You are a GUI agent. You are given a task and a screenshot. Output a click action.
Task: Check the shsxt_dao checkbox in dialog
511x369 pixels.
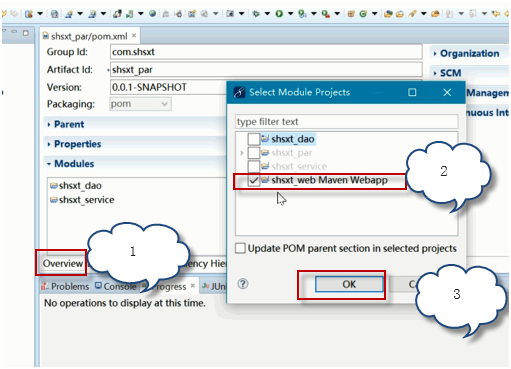(x=254, y=139)
